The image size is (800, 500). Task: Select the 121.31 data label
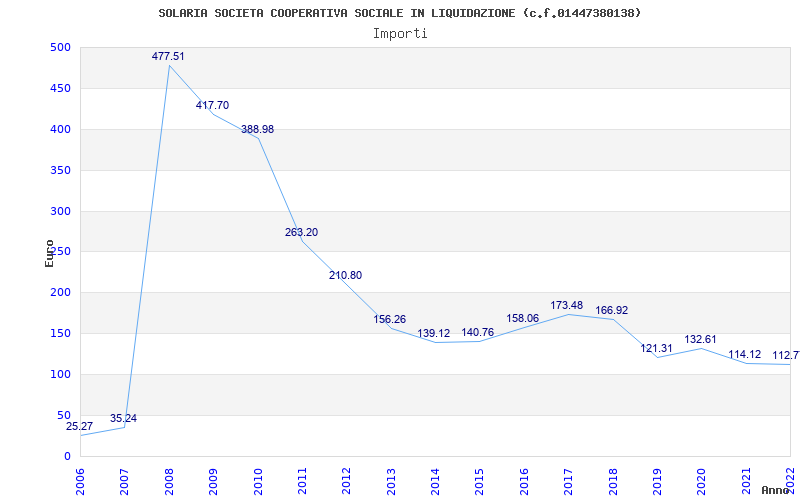point(656,348)
